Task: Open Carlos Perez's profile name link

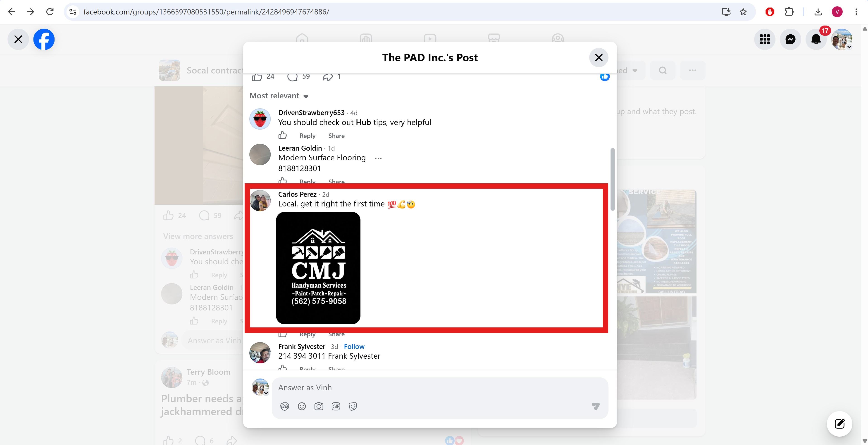Action: [297, 194]
